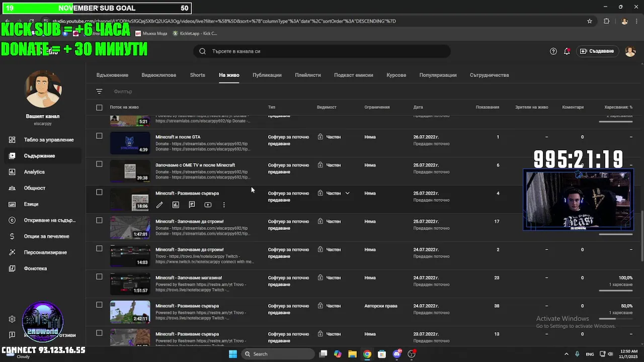The width and height of the screenshot is (644, 362).
Task: Expand the Частен visibility dropdown on the hovered row
Action: 347,193
